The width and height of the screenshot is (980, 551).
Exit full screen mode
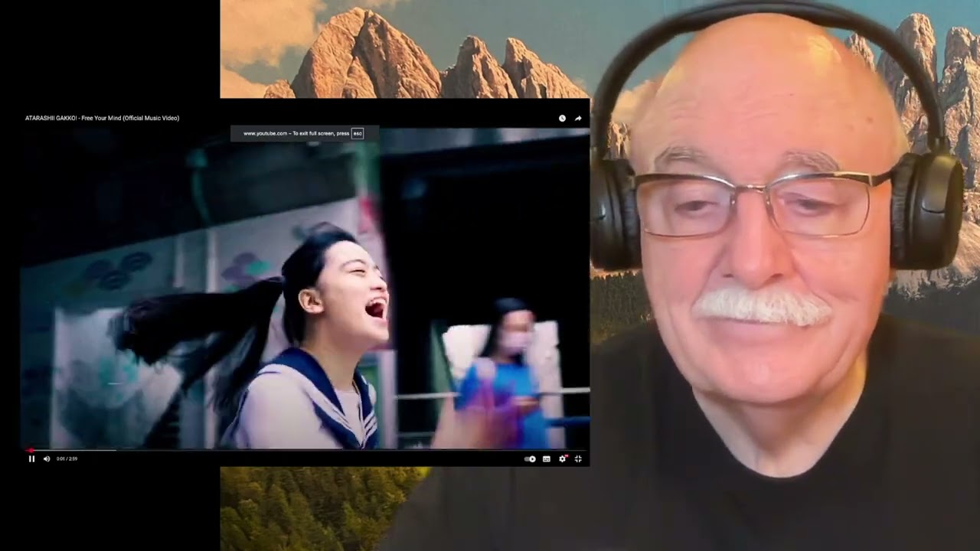coord(578,459)
